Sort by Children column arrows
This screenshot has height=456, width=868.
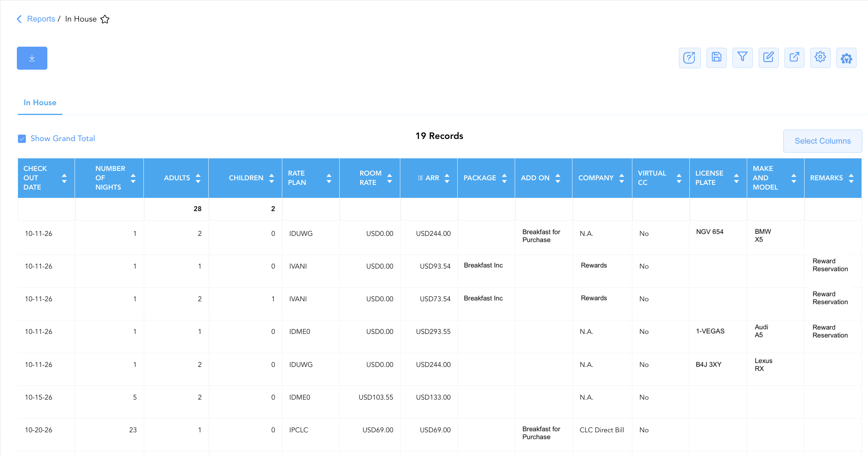(x=272, y=178)
